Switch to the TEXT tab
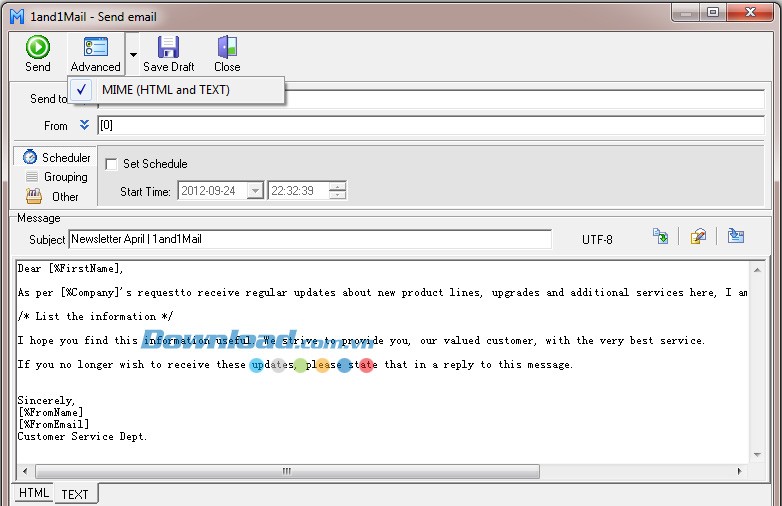782x506 pixels. (75, 494)
